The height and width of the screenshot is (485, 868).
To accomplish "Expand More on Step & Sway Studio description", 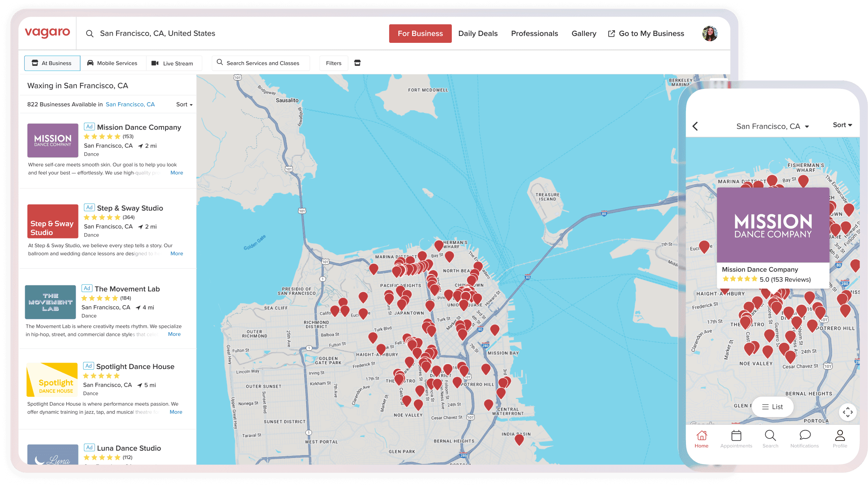I will 177,253.
